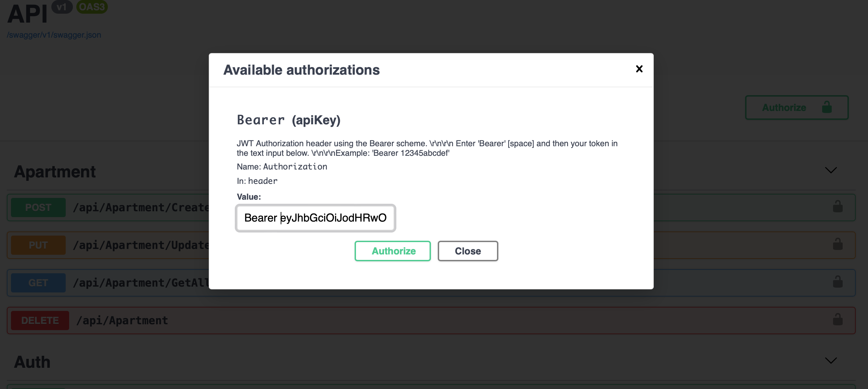Screen dimensions: 868x389
Task: Click the Auth section heading
Action: pyautogui.click(x=32, y=362)
